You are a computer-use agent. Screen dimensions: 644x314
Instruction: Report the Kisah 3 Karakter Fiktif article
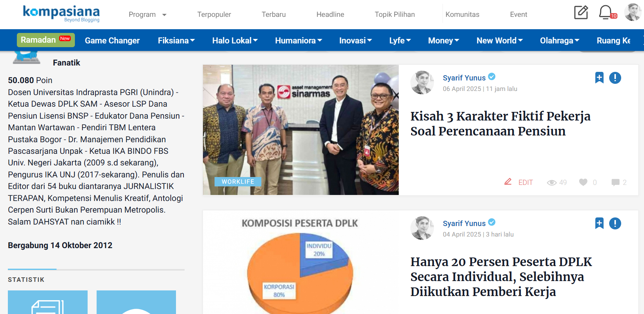pyautogui.click(x=615, y=78)
